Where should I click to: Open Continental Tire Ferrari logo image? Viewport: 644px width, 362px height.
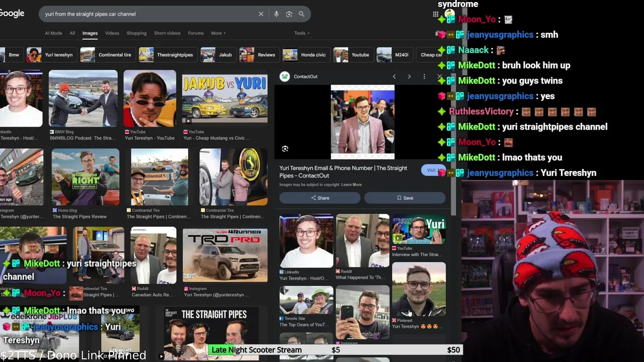(233, 177)
